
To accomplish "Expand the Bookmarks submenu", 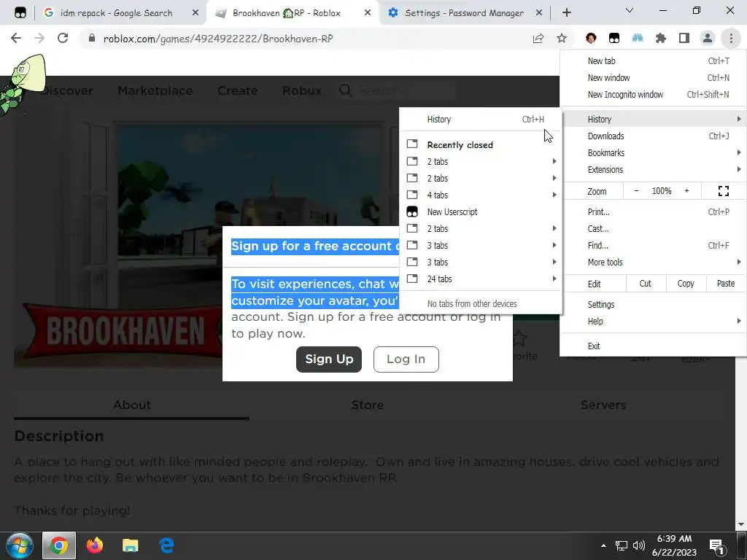I will [653, 153].
